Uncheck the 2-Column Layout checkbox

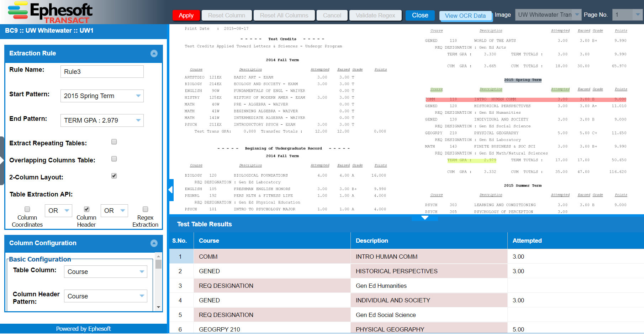pos(114,176)
